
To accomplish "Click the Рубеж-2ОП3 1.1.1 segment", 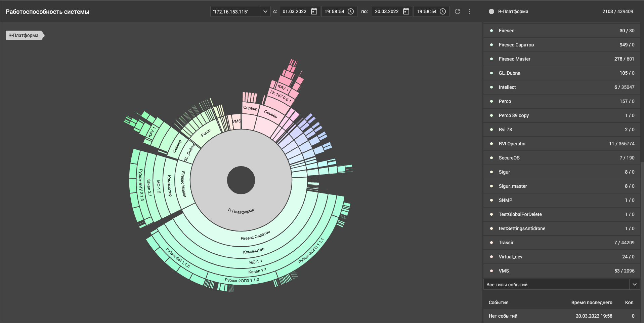I will tap(311, 251).
